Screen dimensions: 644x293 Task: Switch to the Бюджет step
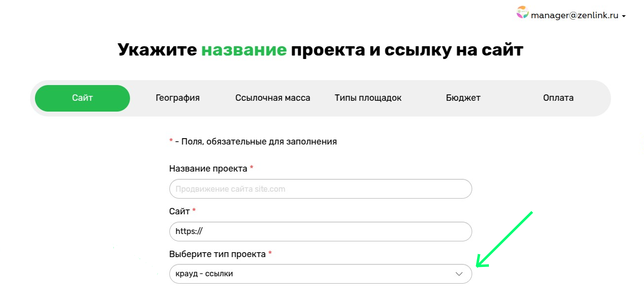[463, 98]
